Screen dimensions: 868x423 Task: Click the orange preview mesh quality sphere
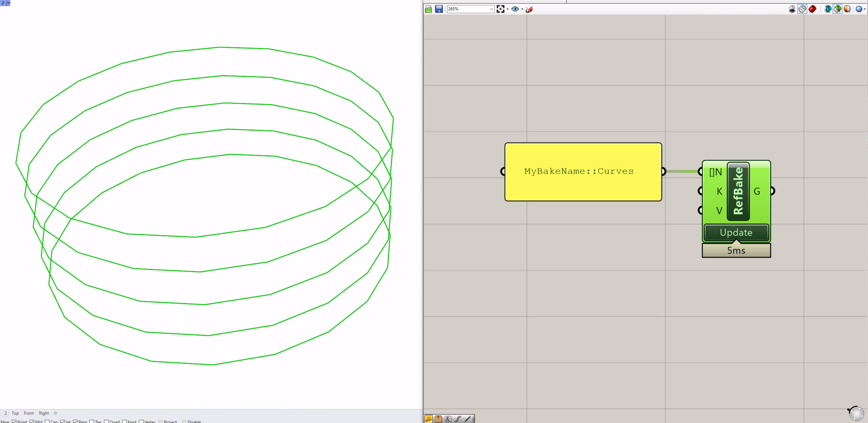pos(847,9)
